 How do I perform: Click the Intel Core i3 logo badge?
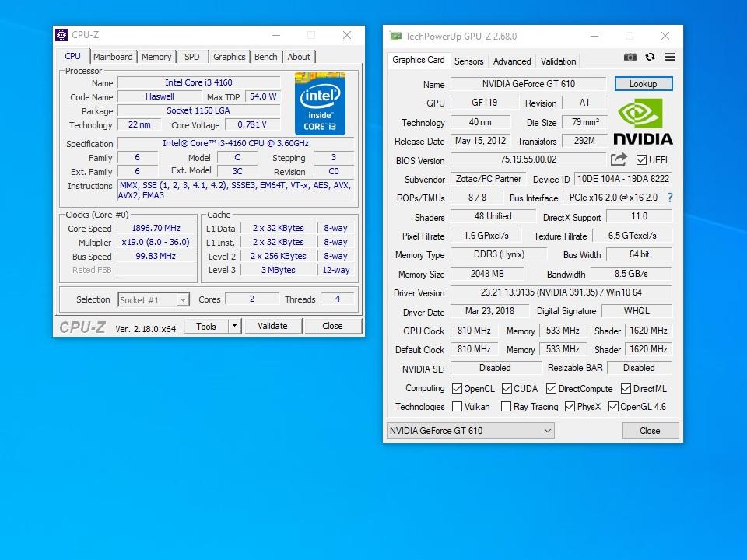click(320, 103)
